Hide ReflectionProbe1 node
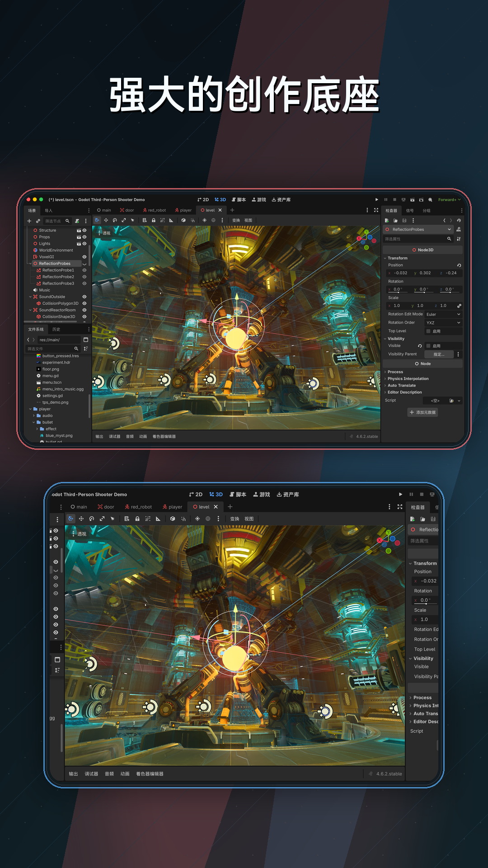Viewport: 488px width, 868px height. (84, 270)
